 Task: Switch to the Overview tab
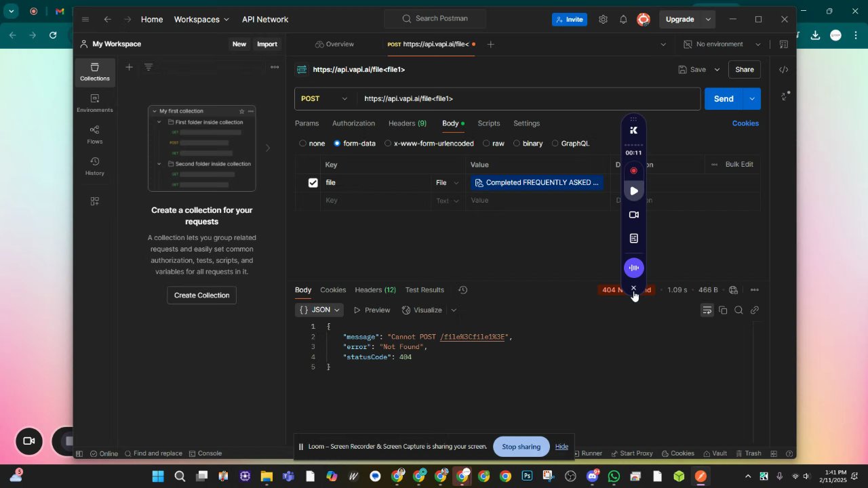click(x=334, y=45)
